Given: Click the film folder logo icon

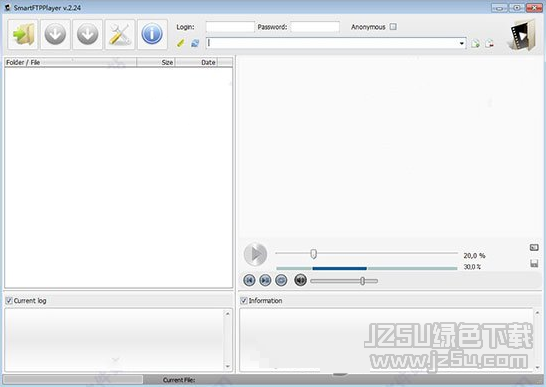Looking at the screenshot, I should [522, 35].
